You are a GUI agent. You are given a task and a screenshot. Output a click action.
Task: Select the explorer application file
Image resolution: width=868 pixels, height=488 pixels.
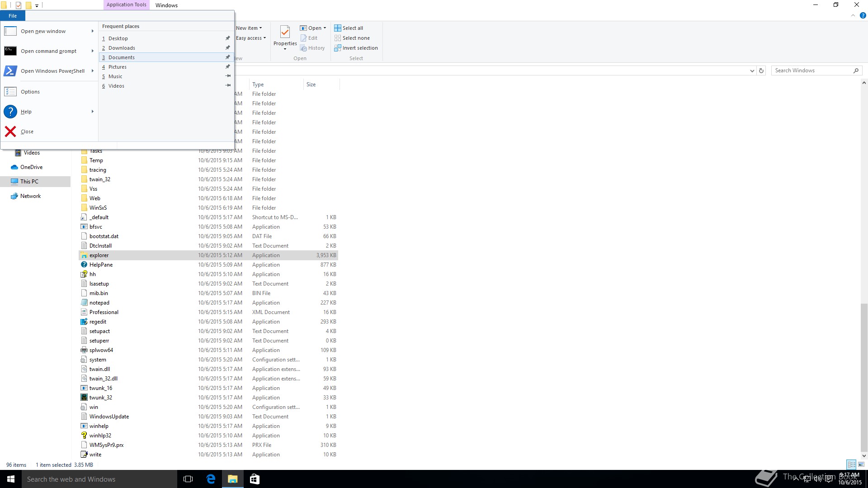coord(208,255)
